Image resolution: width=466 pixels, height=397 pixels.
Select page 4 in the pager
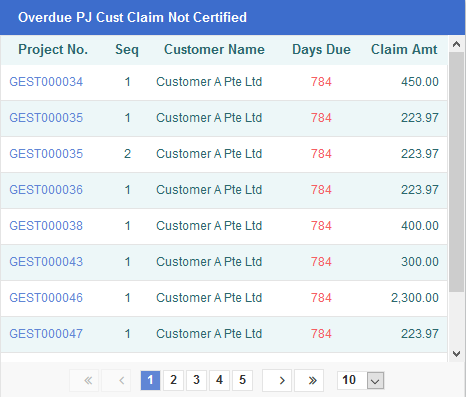[219, 380]
